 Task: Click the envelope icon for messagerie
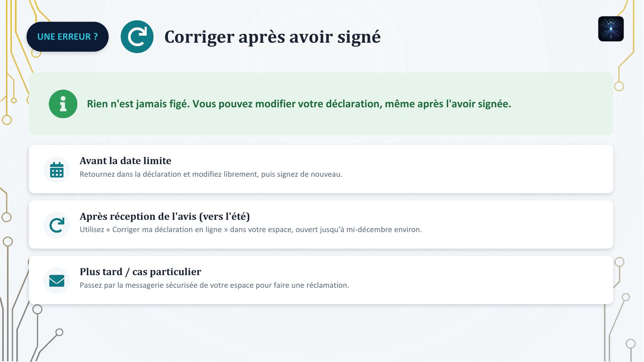tap(57, 281)
